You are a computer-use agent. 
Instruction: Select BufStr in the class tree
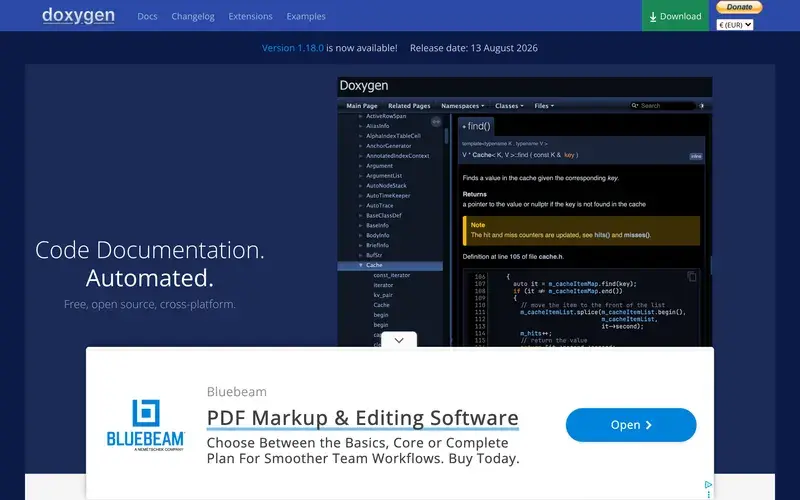[x=374, y=255]
